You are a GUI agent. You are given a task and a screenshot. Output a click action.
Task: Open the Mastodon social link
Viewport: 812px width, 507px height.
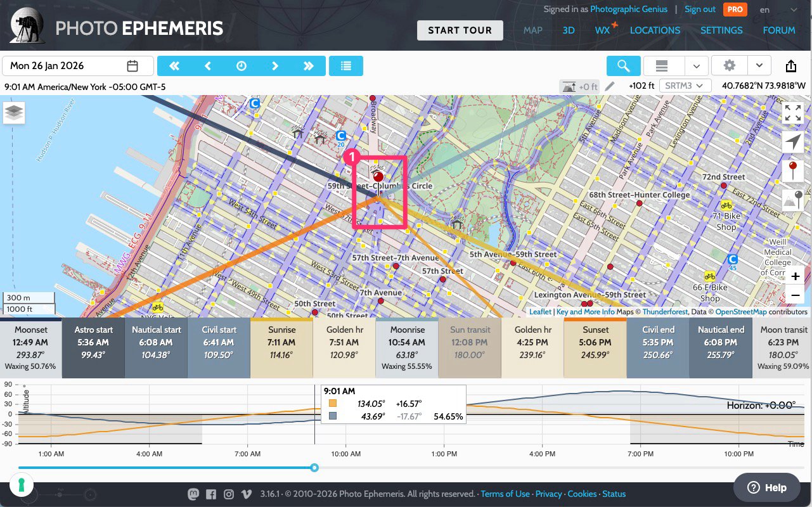coord(193,494)
